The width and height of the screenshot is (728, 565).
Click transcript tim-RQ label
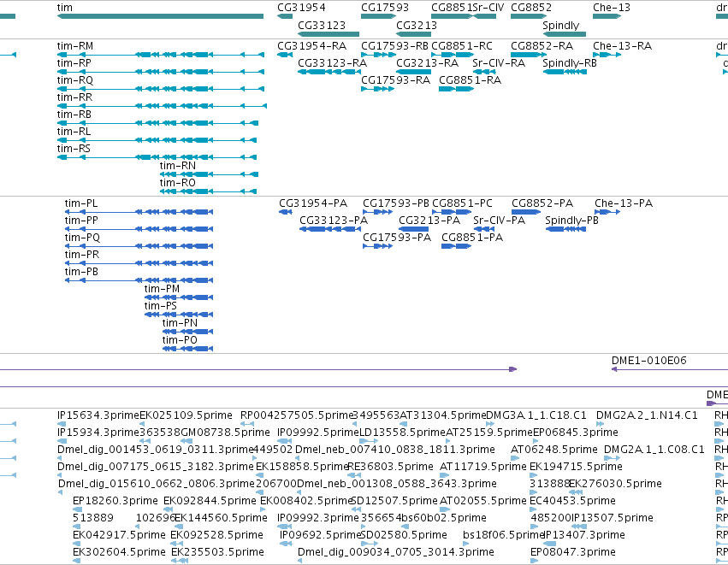point(75,79)
